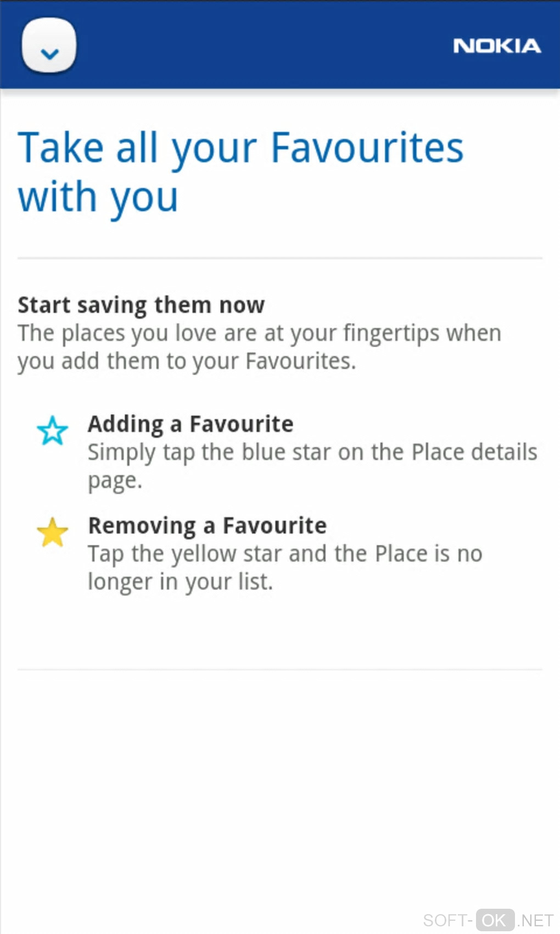Select the "Adding a Favourite" title
The width and height of the screenshot is (560, 934).
click(191, 424)
